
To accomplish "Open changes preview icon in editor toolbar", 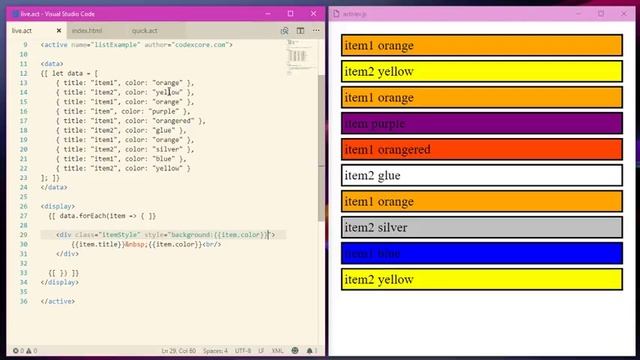I will [284, 31].
